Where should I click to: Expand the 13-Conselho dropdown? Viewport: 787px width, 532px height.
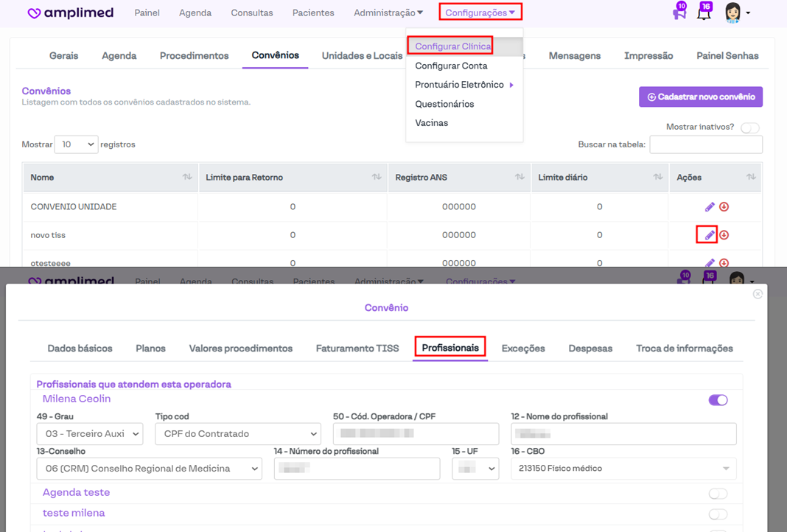pyautogui.click(x=149, y=469)
